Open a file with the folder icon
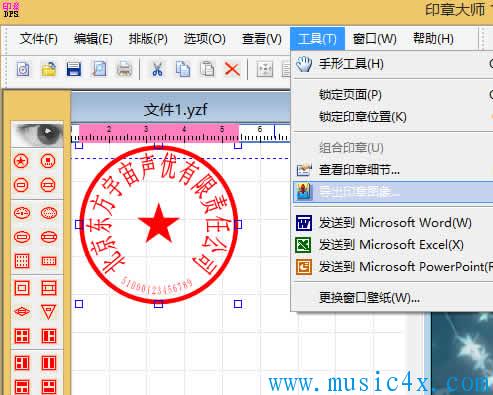Screen dimensions: 493x395 click(x=49, y=69)
